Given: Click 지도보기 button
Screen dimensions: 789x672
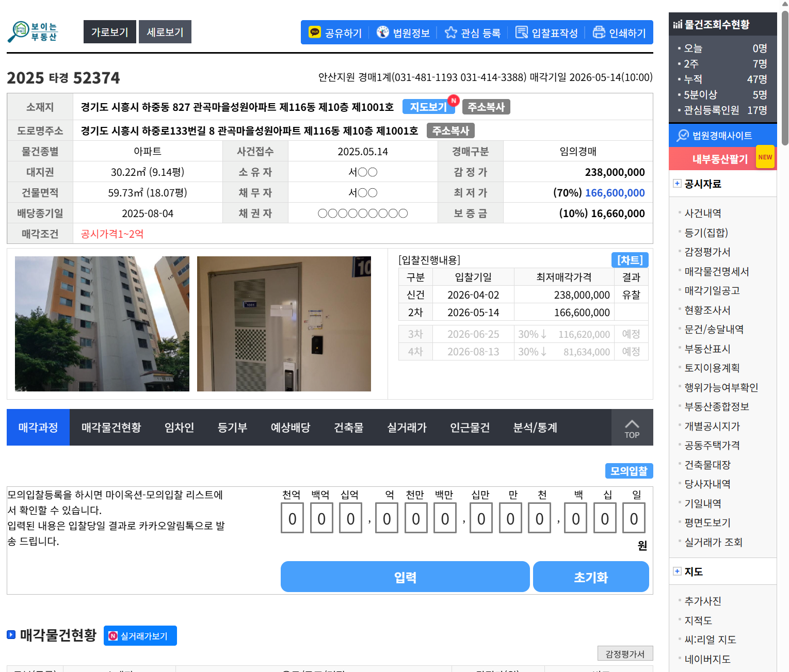Looking at the screenshot, I should [x=428, y=107].
